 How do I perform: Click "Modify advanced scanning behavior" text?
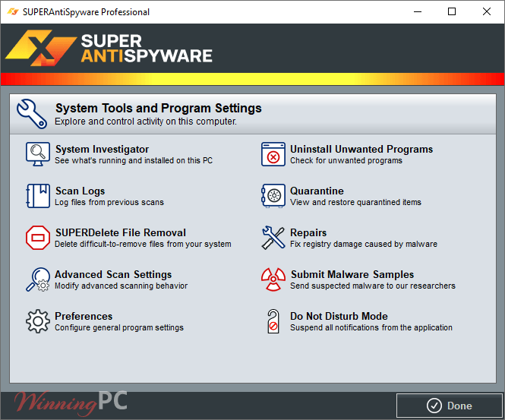(x=121, y=286)
